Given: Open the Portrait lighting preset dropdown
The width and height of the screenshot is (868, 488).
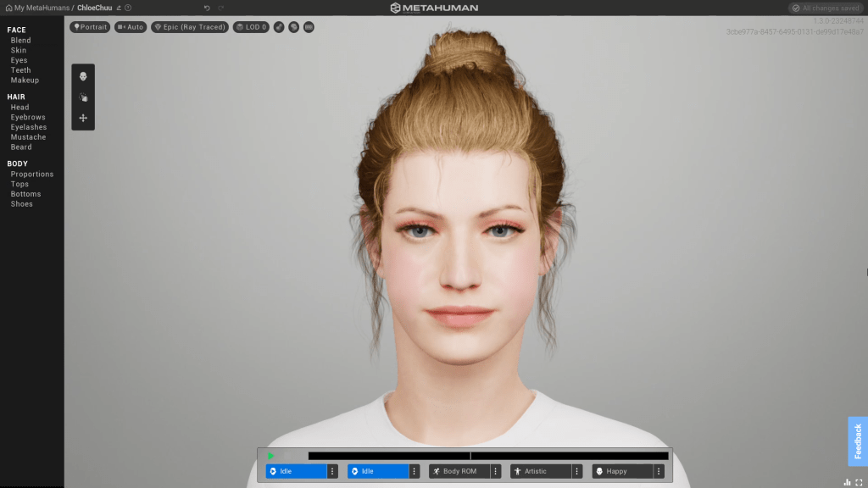Looking at the screenshot, I should [91, 27].
